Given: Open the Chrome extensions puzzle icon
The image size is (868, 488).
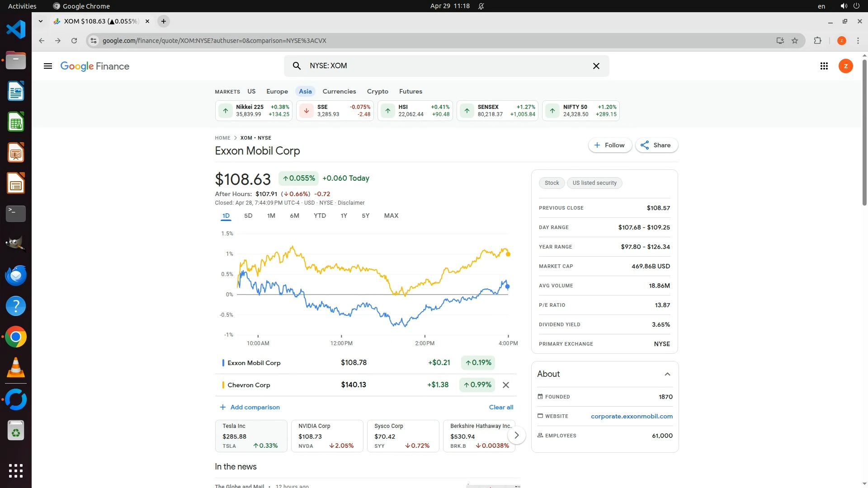Looking at the screenshot, I should pyautogui.click(x=817, y=41).
